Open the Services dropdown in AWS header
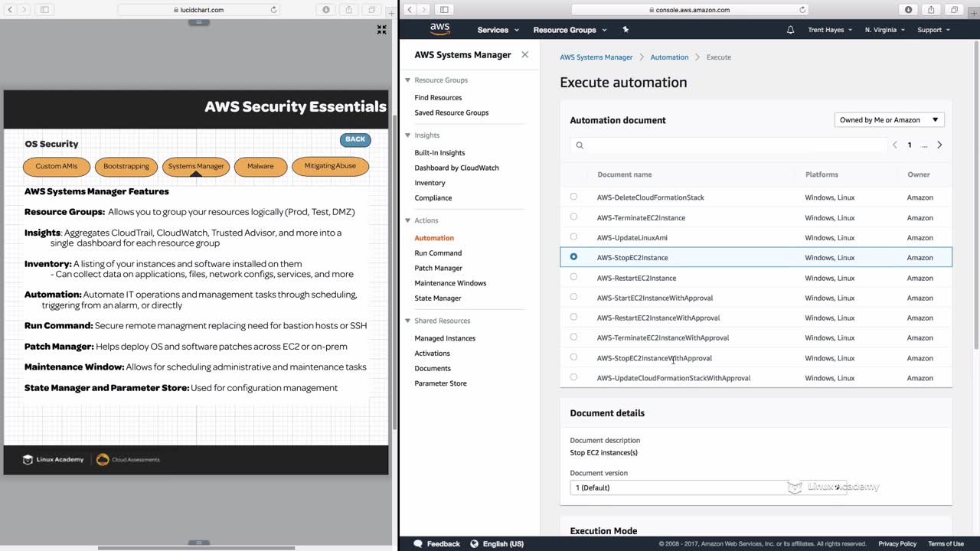 click(x=498, y=30)
